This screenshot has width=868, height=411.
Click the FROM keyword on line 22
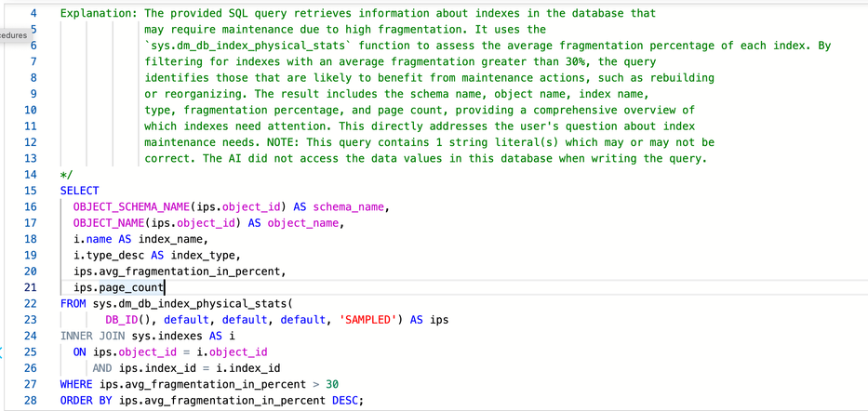(73, 303)
